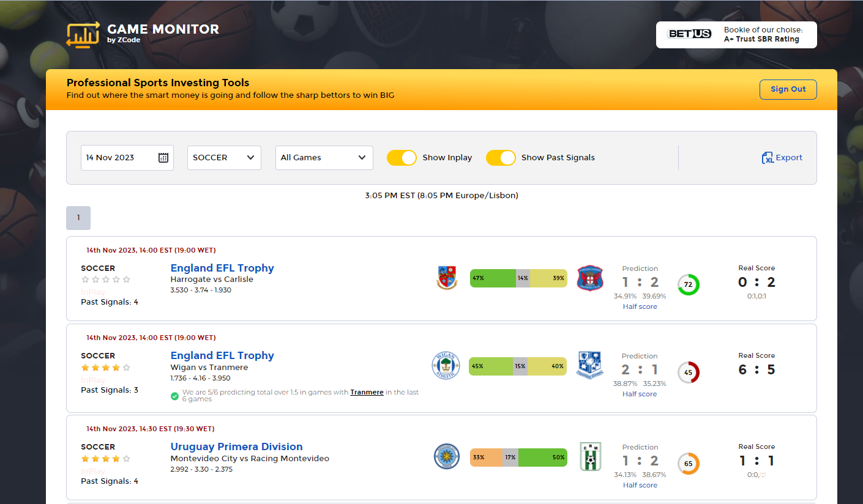Click the real score 0 : 2
The width and height of the screenshot is (863, 504).
[x=757, y=282]
